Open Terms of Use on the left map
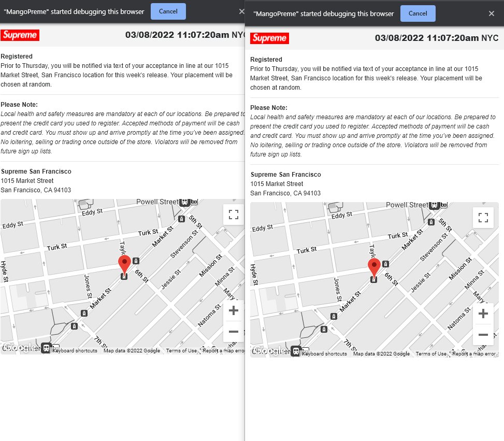This screenshot has width=504, height=441. tap(181, 351)
